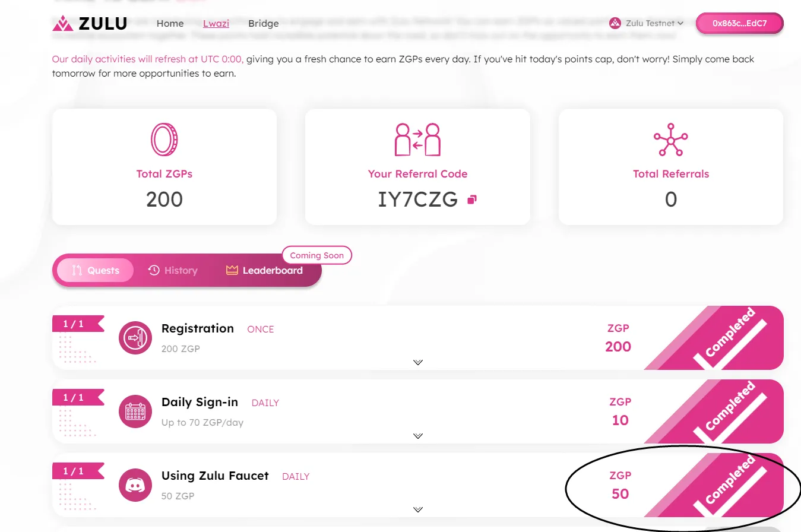Switch to the Quests tab
The width and height of the screenshot is (801, 532).
click(96, 271)
